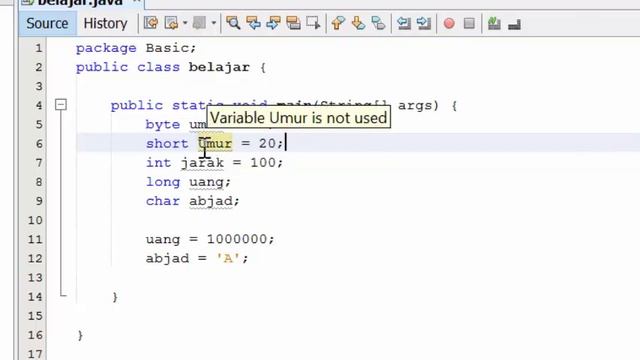
Task: Click 'abjad;' in the char declaration
Action: tap(214, 201)
